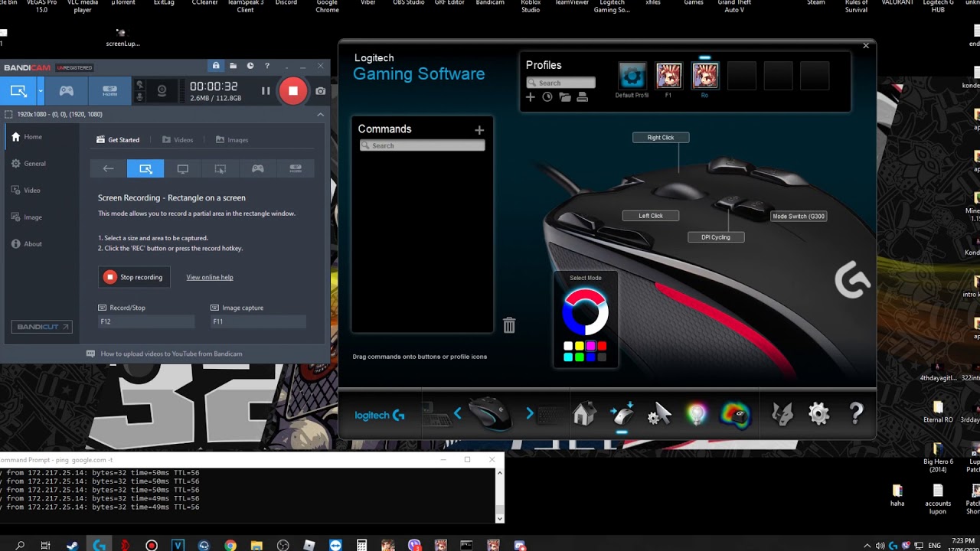The image size is (980, 551).
Task: Switch to the Get Started tab
Action: [x=118, y=140]
